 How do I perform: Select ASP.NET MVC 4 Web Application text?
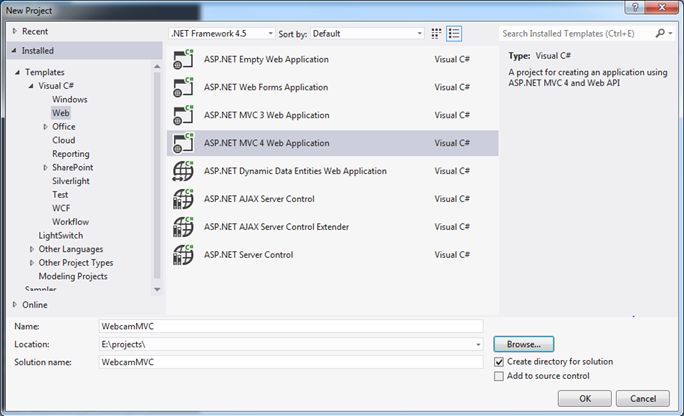tap(267, 143)
